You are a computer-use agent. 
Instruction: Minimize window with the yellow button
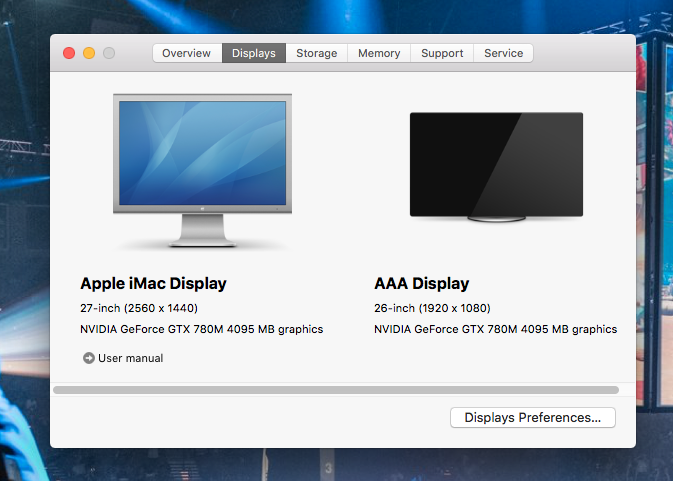pos(89,53)
